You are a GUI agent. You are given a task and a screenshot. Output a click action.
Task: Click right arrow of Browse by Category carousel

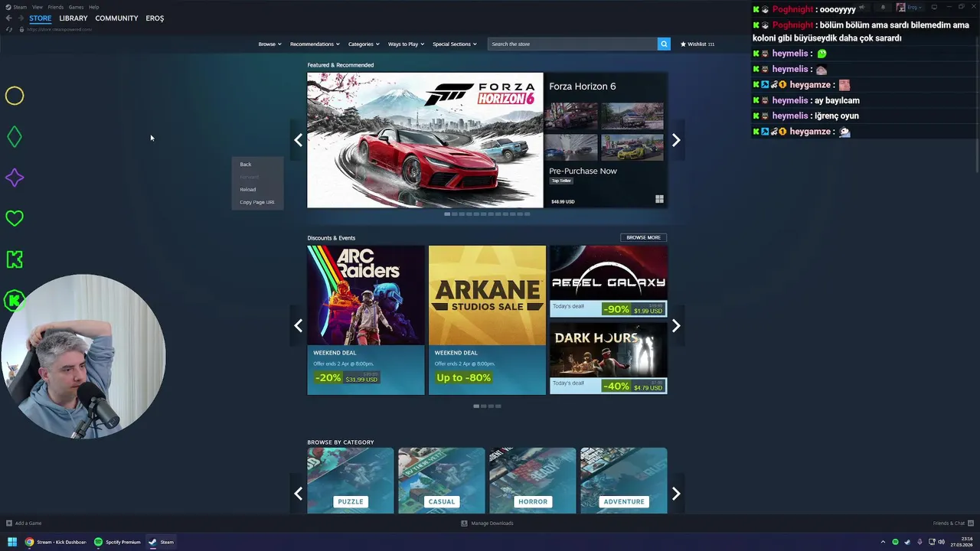[x=676, y=494]
